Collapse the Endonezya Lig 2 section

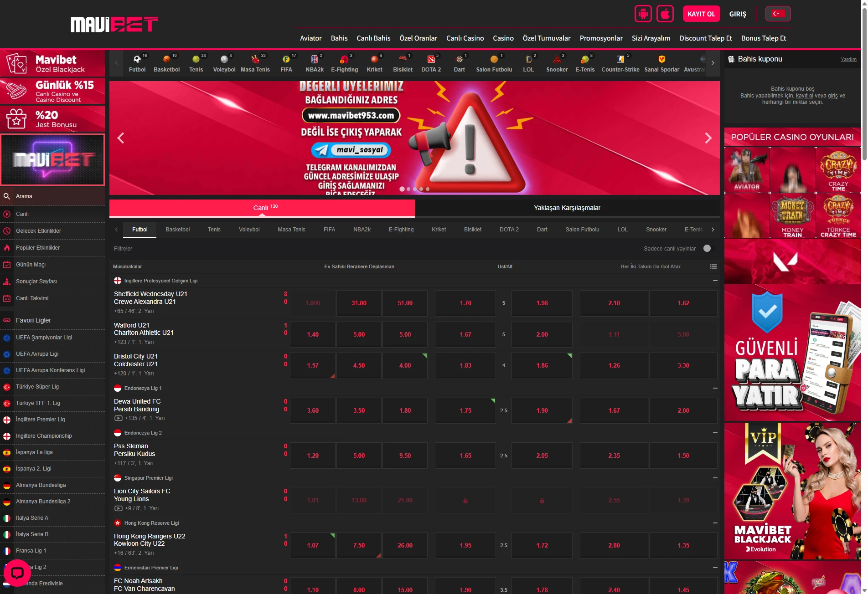(x=715, y=433)
